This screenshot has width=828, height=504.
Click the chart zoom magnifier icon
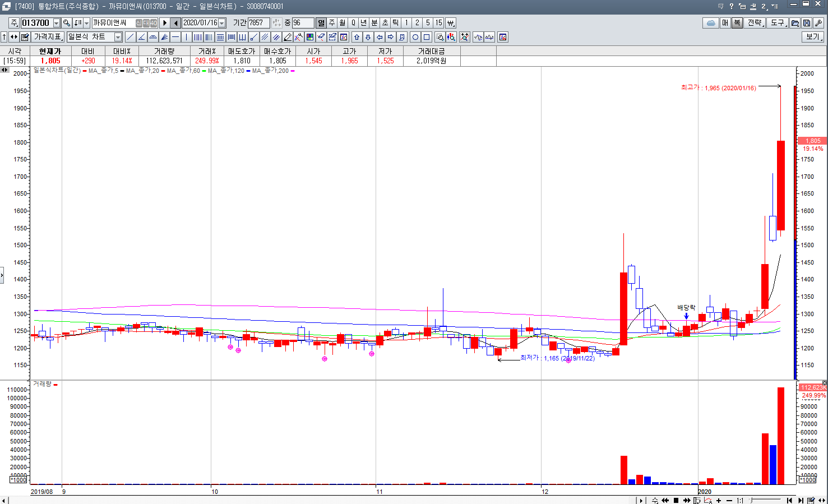[440, 37]
